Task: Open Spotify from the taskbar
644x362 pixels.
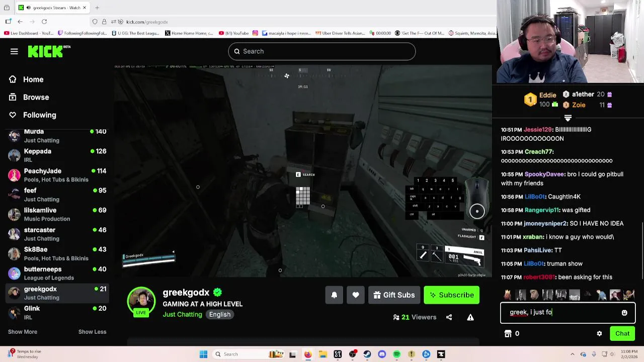Action: click(397, 354)
